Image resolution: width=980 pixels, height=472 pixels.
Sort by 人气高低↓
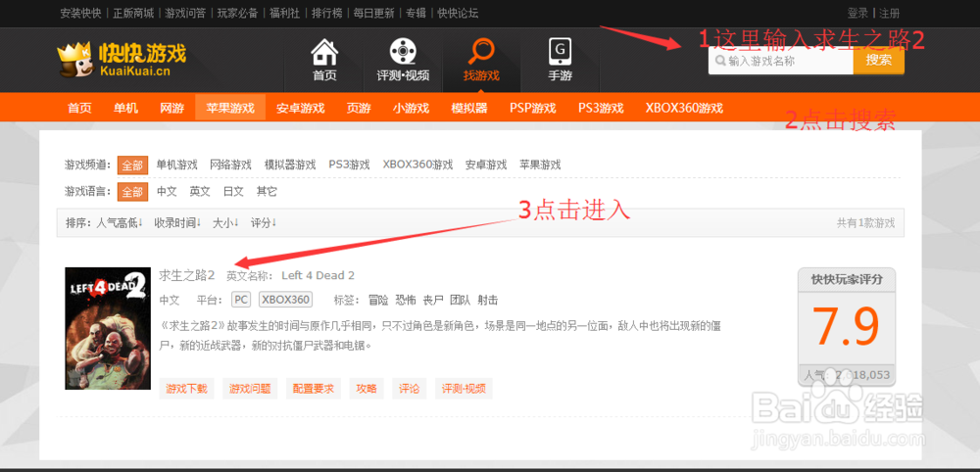(120, 223)
